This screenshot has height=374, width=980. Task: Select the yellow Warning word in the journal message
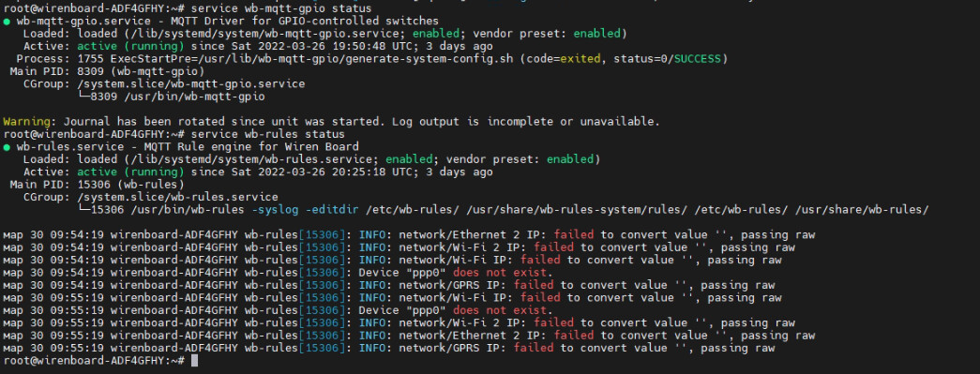pos(23,121)
